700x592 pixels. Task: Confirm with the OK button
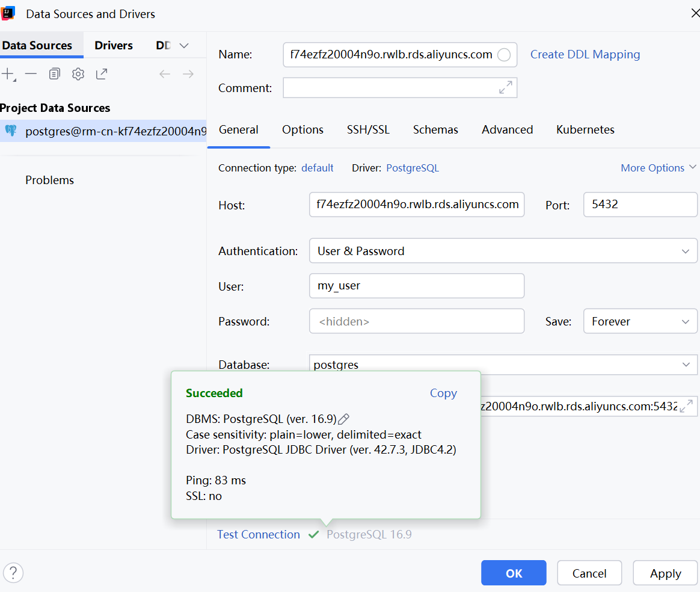click(514, 573)
